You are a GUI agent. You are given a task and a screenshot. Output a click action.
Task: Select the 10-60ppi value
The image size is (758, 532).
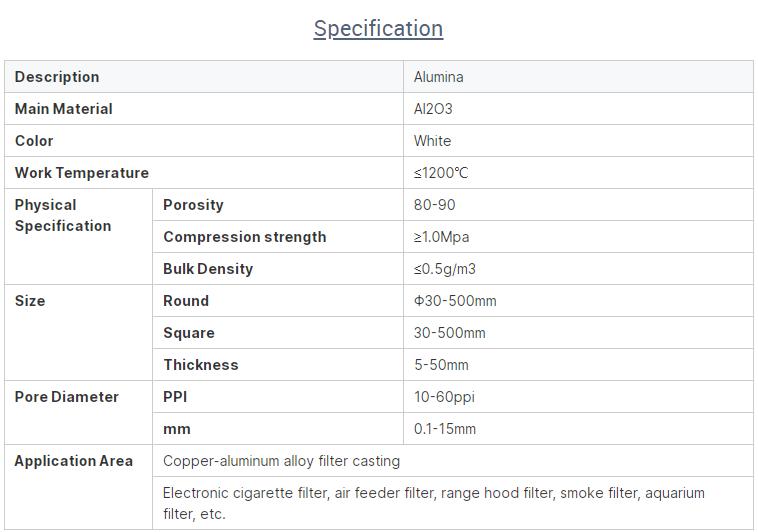coord(444,397)
